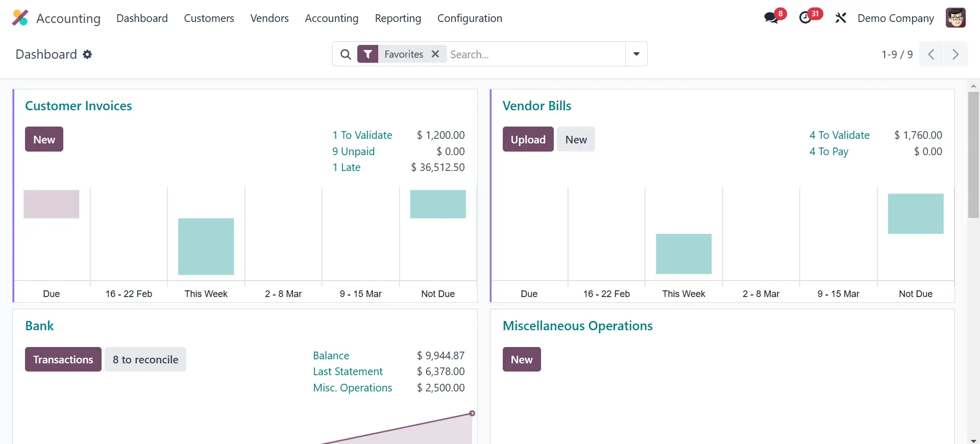
Task: Create New miscellaneous operation
Action: pyautogui.click(x=522, y=359)
